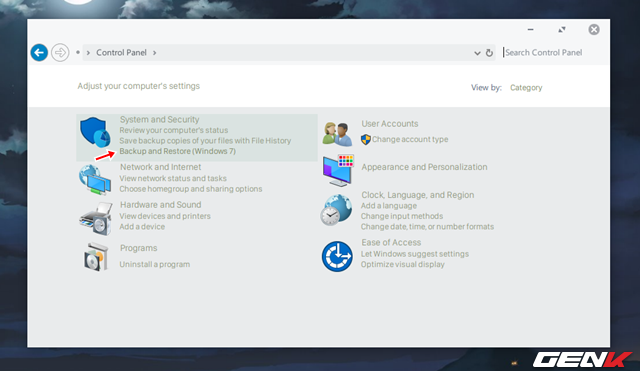Open Choose homegroup and sharing options
Screen dimensions: 640x371
[x=191, y=189]
